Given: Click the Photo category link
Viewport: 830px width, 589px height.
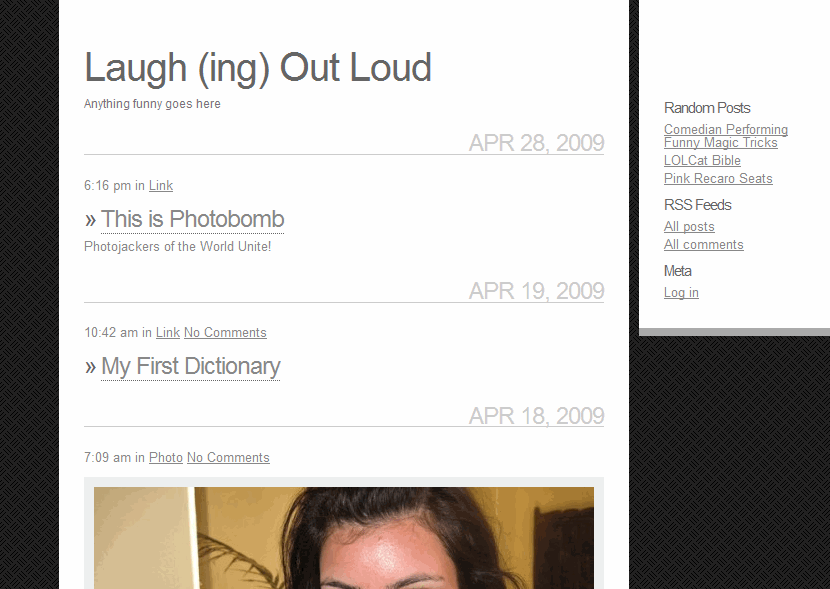Looking at the screenshot, I should pyautogui.click(x=166, y=458).
